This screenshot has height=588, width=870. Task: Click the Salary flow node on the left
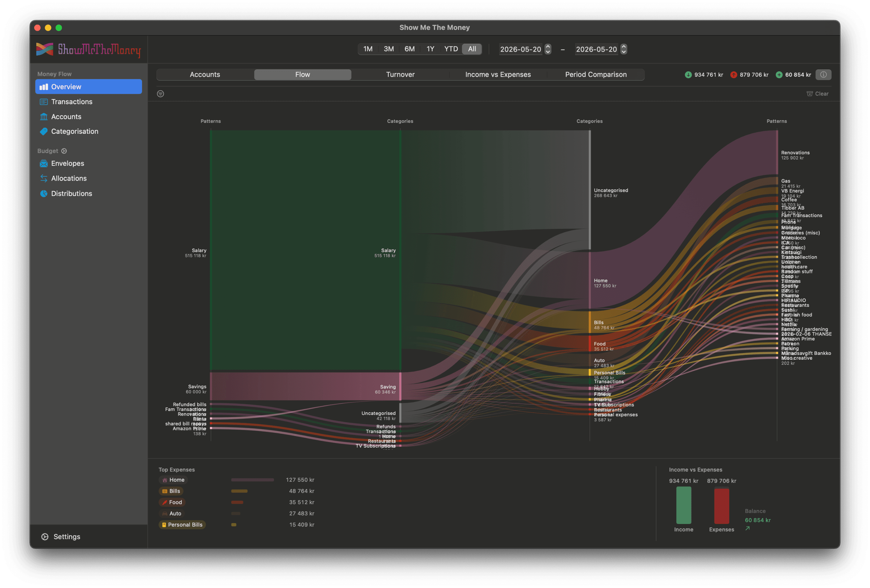211,250
